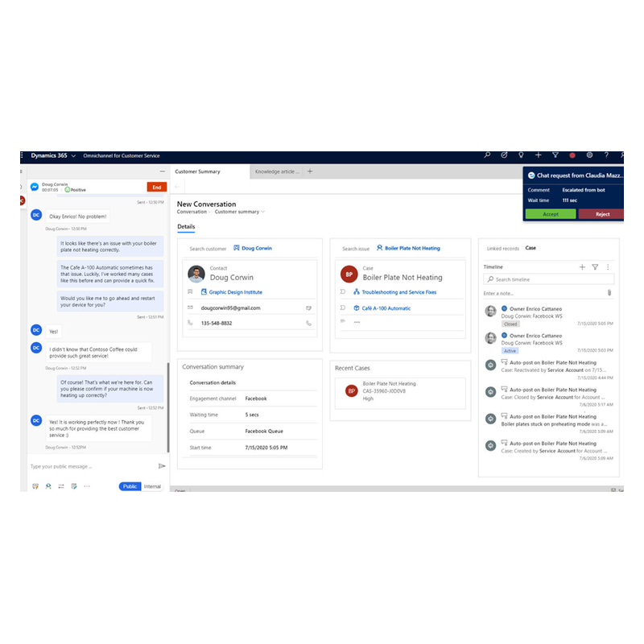Open the auto-post Case Reactivated timeline entry

click(x=549, y=369)
